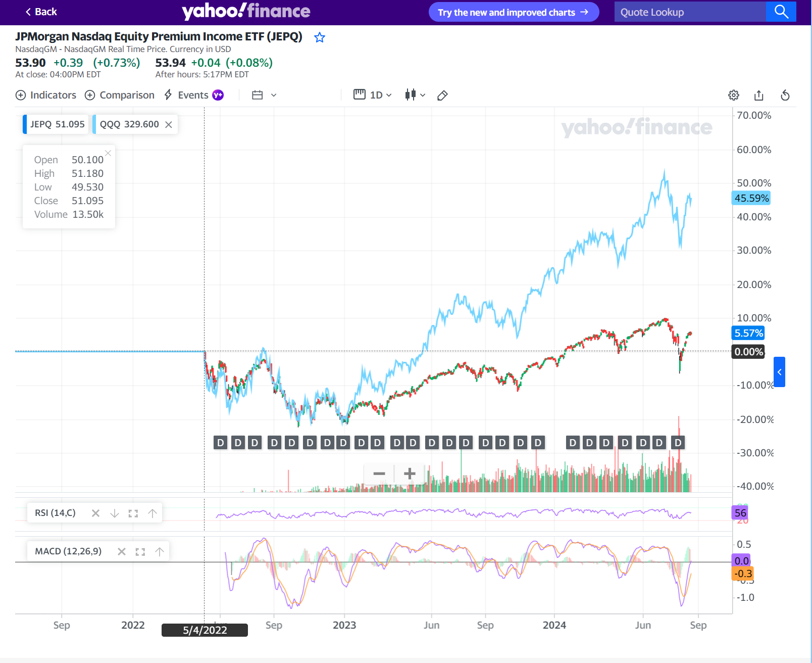
Task: Move the RSI panel up
Action: (153, 513)
